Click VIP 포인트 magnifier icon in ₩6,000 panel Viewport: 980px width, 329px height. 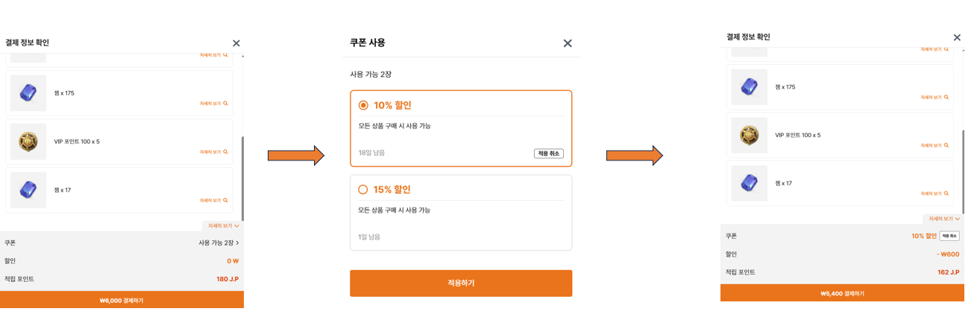[225, 152]
